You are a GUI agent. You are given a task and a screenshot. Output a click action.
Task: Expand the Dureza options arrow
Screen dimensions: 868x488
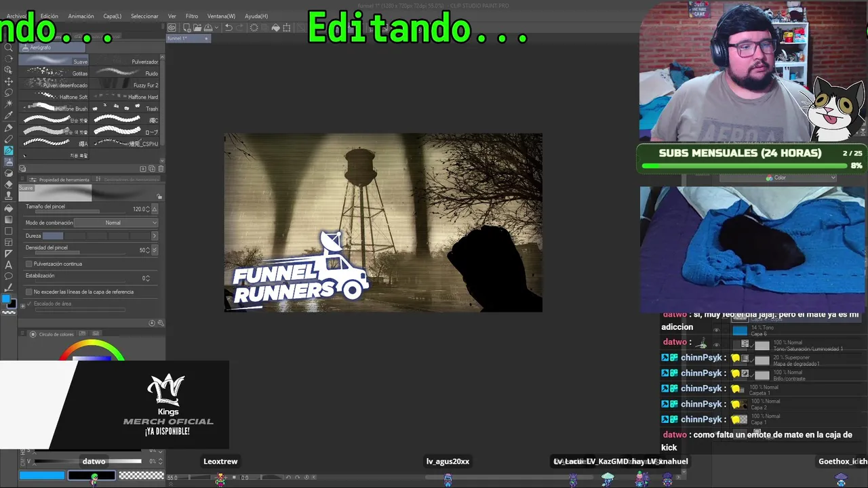pos(154,236)
